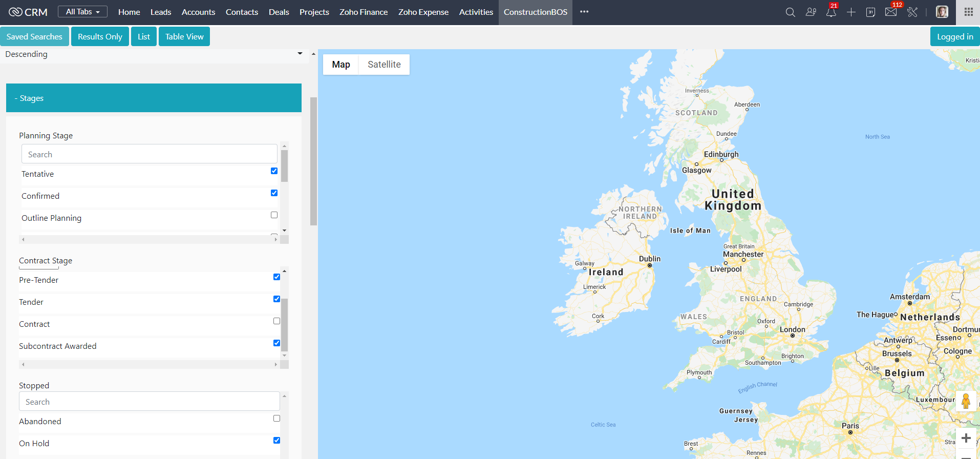Tick the Tentative planning stage checkbox

click(274, 171)
